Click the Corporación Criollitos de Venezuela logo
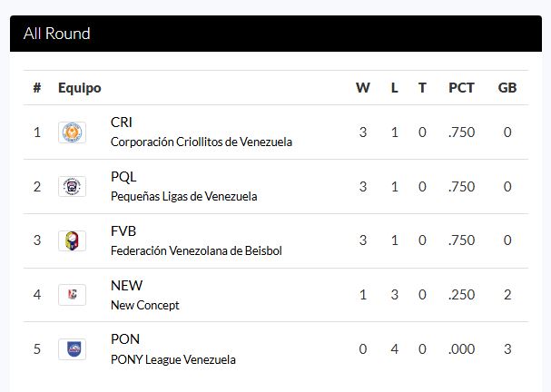The height and width of the screenshot is (392, 551). coord(72,132)
